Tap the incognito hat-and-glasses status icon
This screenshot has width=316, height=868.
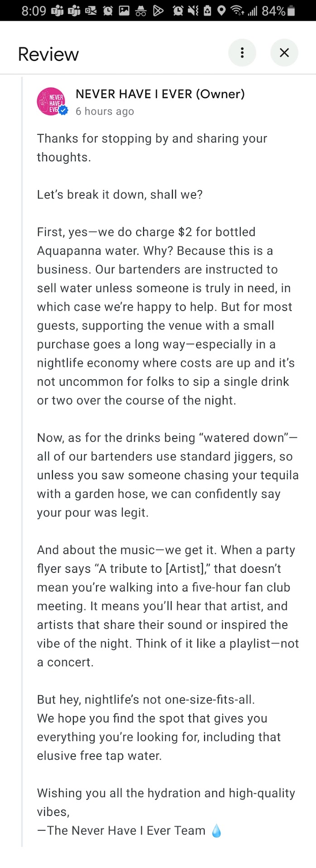(x=141, y=10)
